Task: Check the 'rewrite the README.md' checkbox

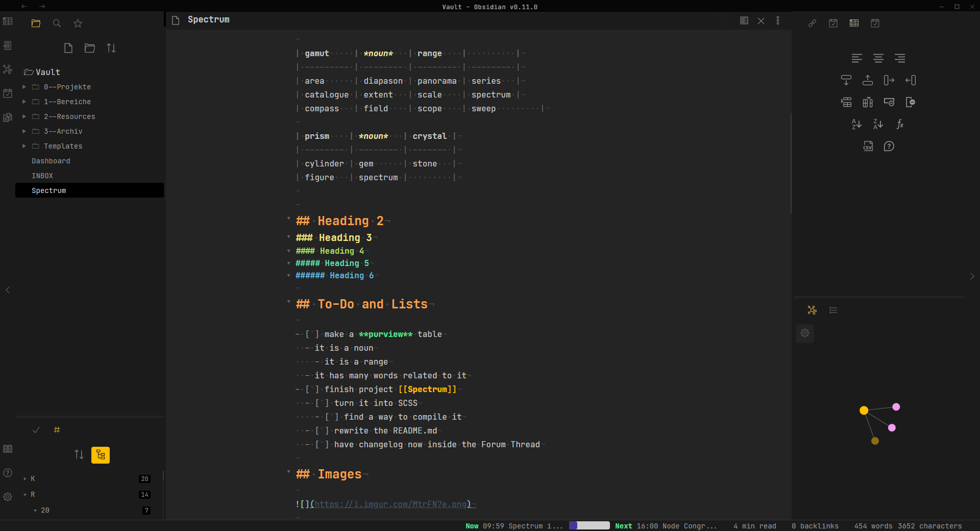Action: pos(322,430)
